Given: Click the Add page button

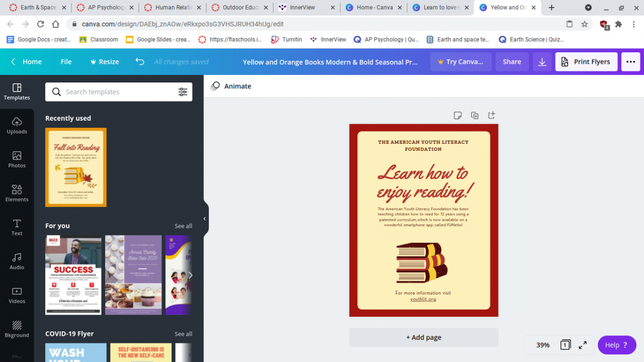Looking at the screenshot, I should point(424,337).
